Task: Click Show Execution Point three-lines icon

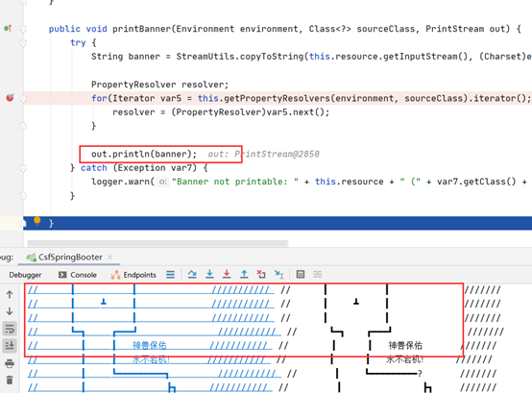Action: coord(170,275)
